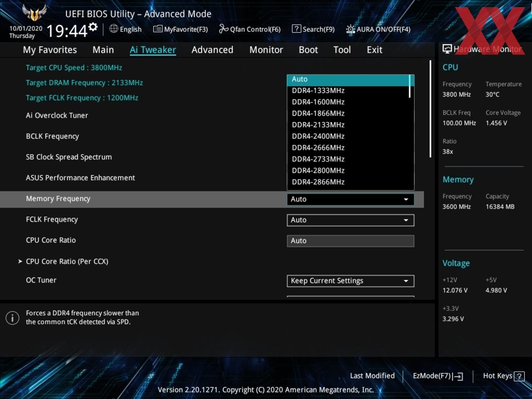
Task: Click Target CPU Speed : 3800MHz text
Action: [x=74, y=68]
